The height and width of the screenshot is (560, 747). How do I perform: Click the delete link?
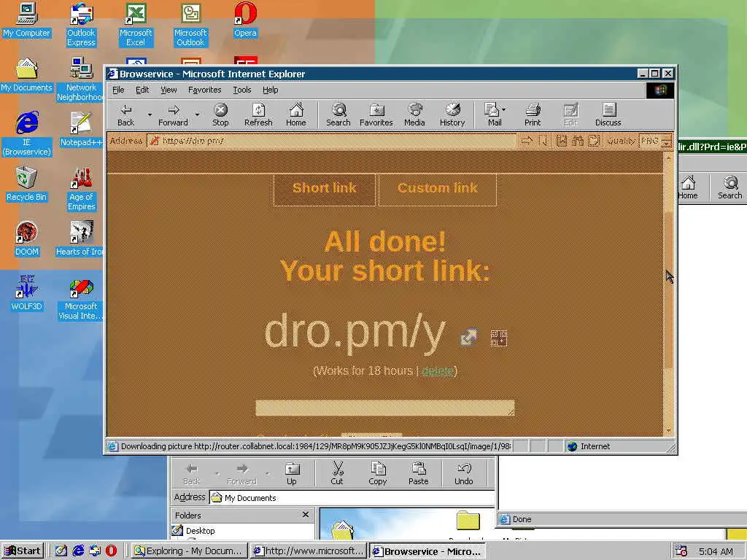[x=438, y=371]
